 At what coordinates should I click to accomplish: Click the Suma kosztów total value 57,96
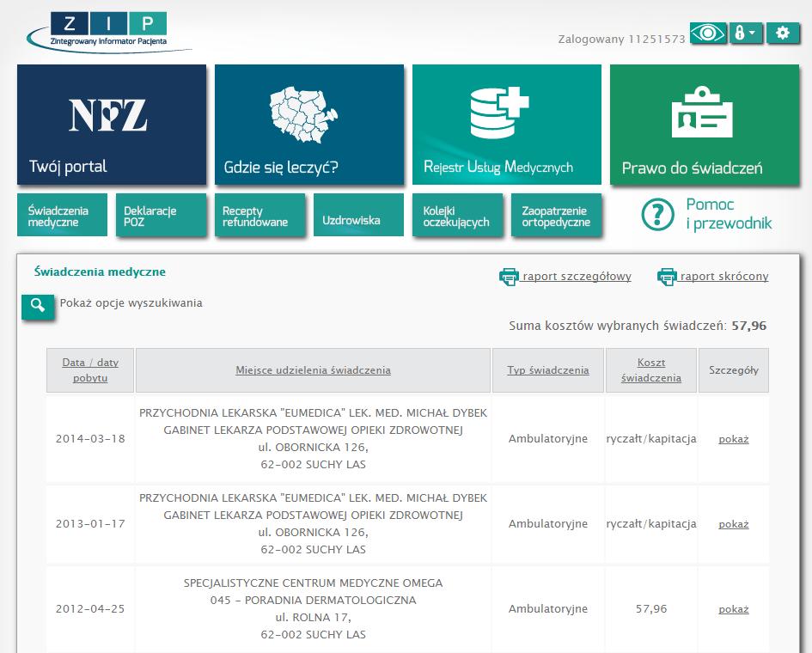pyautogui.click(x=748, y=326)
